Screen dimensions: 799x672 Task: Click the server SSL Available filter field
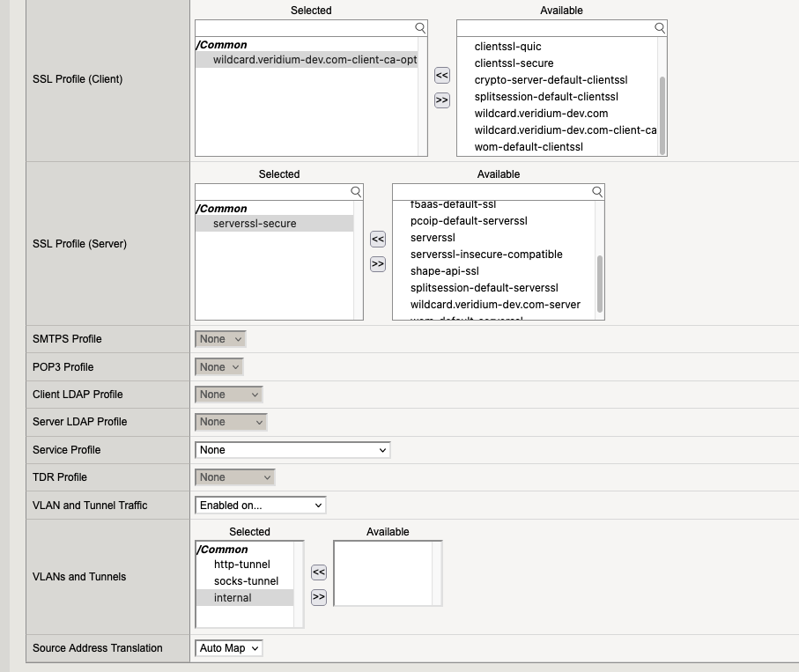pos(491,191)
